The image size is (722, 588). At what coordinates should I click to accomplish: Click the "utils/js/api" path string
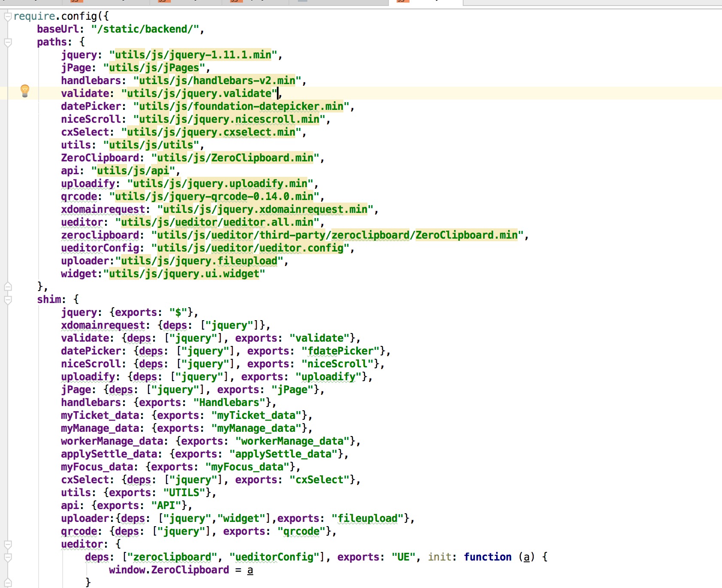click(x=133, y=171)
